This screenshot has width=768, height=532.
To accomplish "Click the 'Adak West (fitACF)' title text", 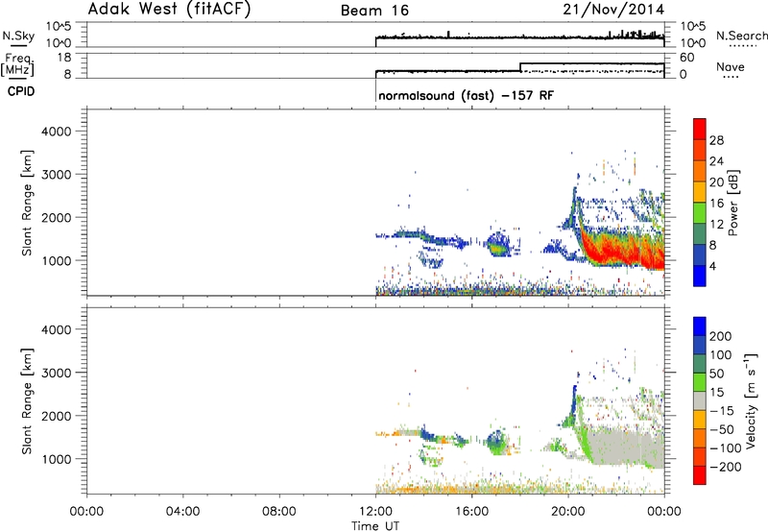I will 169,10.
